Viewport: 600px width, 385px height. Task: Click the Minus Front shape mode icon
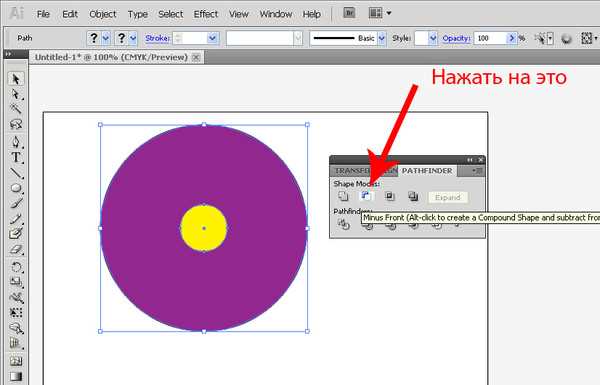click(366, 196)
